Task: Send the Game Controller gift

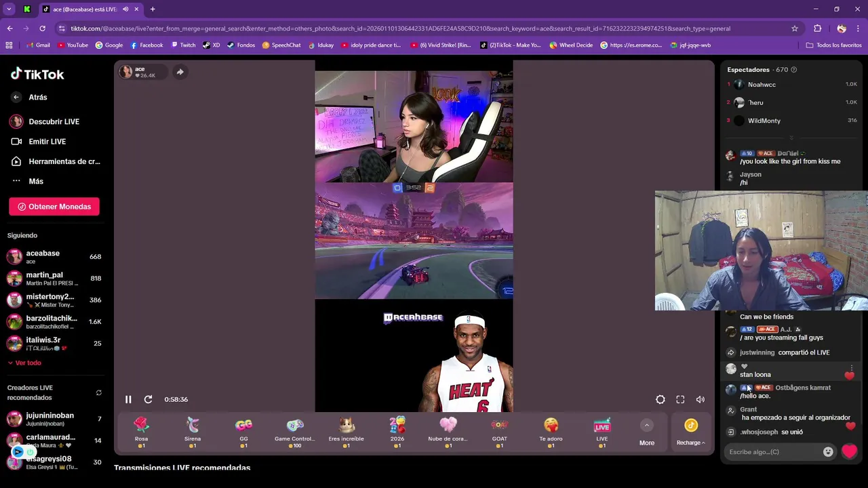Action: click(295, 432)
